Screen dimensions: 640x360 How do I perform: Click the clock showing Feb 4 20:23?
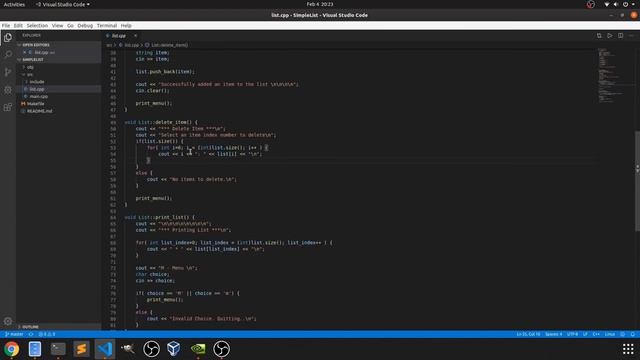(320, 4)
